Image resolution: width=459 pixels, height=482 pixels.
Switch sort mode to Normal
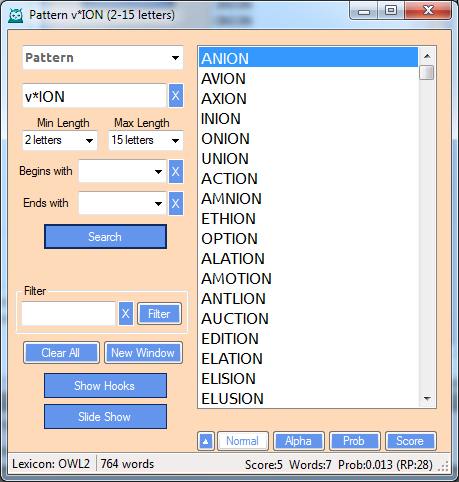(x=243, y=441)
